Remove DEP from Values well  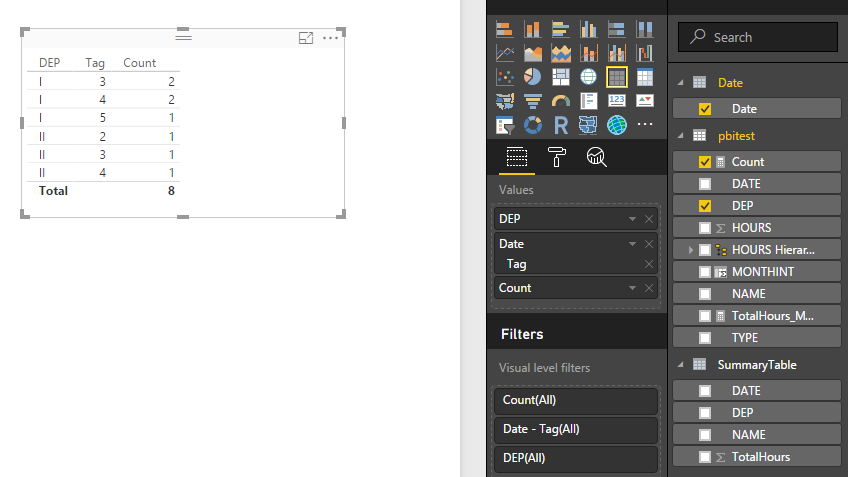649,219
